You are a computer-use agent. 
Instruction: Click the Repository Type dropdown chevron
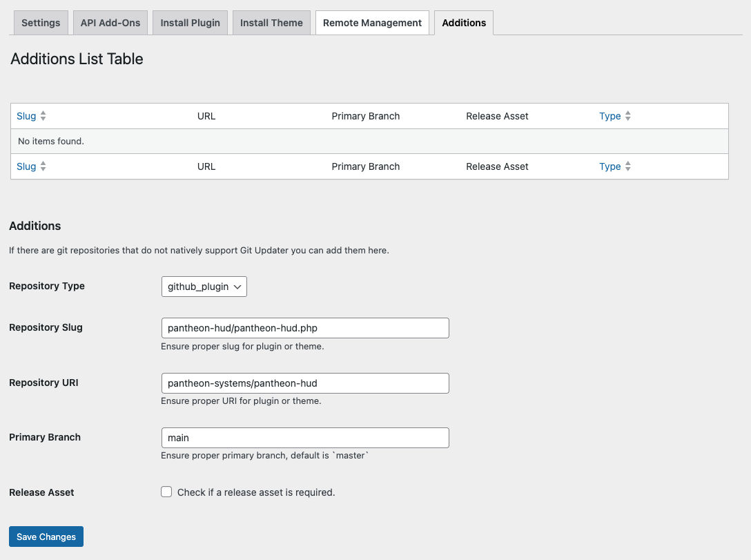coord(237,286)
